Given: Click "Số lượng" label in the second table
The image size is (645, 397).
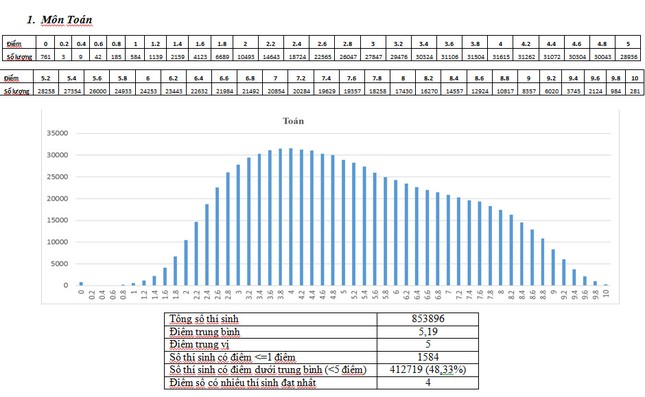Looking at the screenshot, I should 16,91.
